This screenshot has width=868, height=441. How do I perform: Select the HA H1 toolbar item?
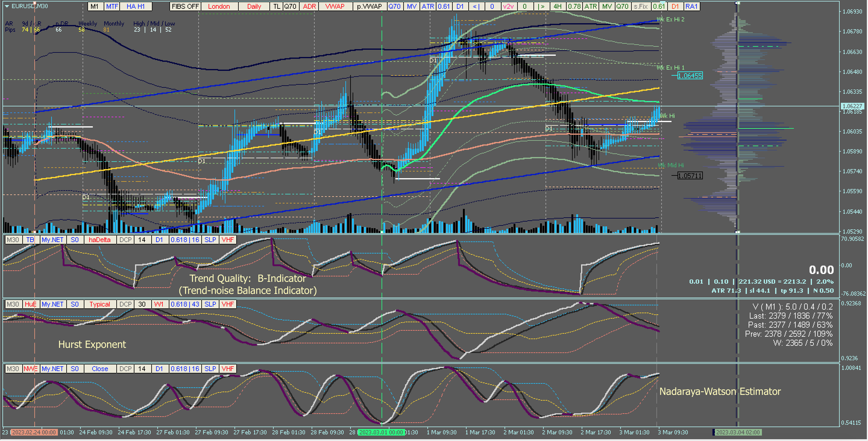tap(135, 6)
